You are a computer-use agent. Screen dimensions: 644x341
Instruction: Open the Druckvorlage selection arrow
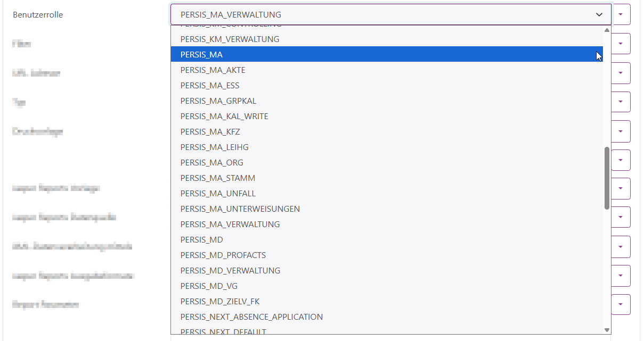click(621, 131)
